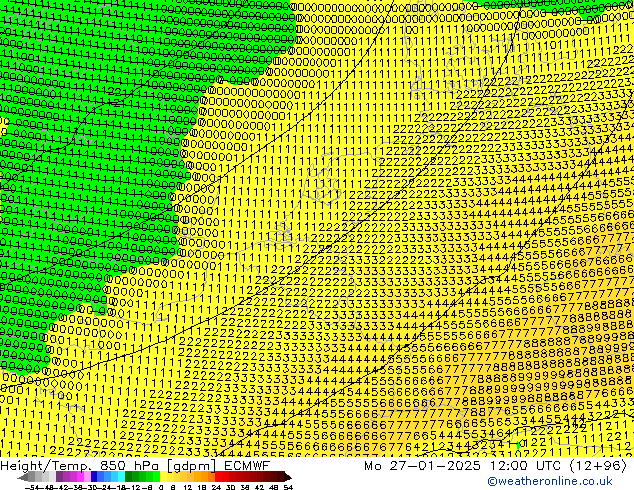The width and height of the screenshot is (634, 490).
Task: Open the weatheronline.co.uk copyright link
Action: (550, 482)
